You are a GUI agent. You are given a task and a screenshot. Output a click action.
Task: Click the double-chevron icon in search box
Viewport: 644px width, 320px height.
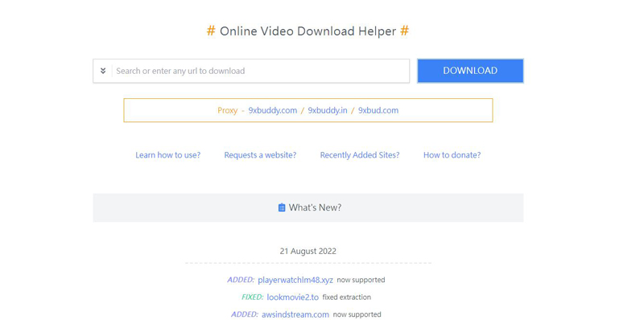tap(103, 71)
